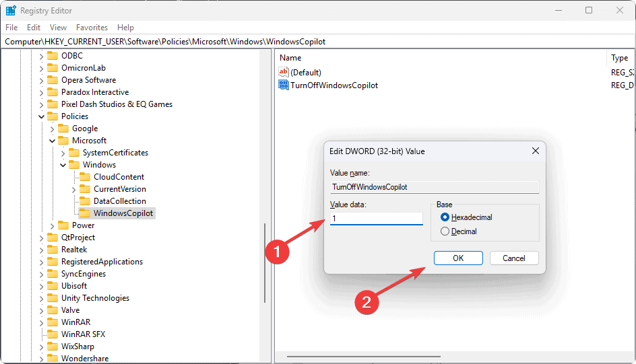
Task: Collapse the Microsoft key
Action: click(x=52, y=141)
